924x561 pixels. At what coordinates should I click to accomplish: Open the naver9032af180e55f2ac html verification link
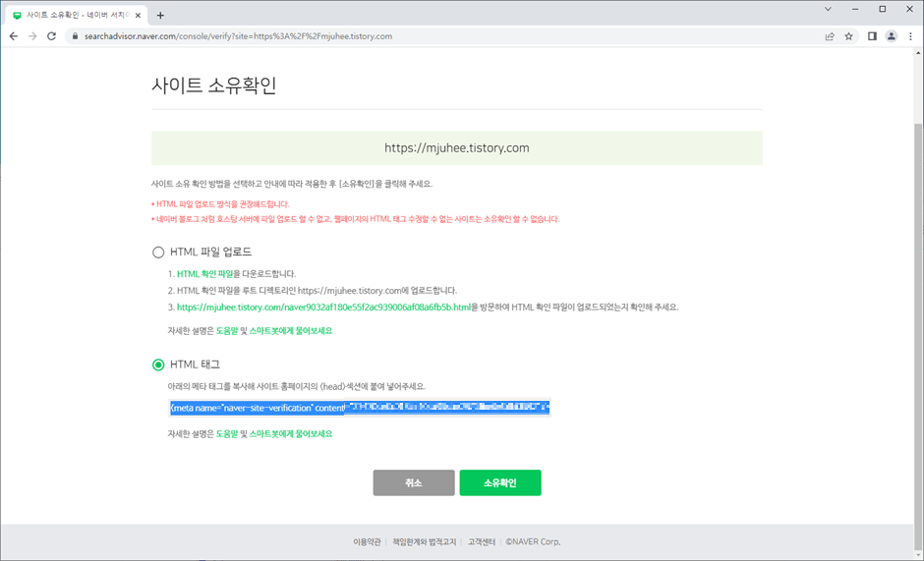[x=323, y=307]
